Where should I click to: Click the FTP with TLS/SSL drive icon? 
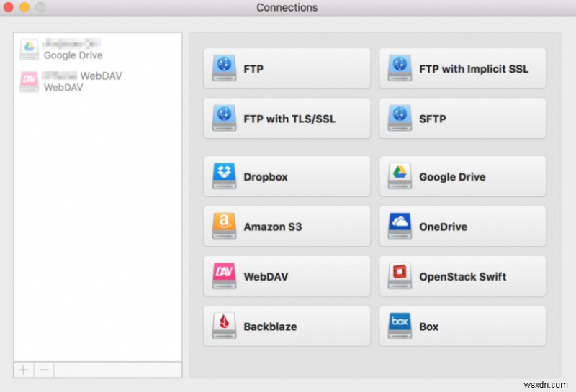point(224,118)
